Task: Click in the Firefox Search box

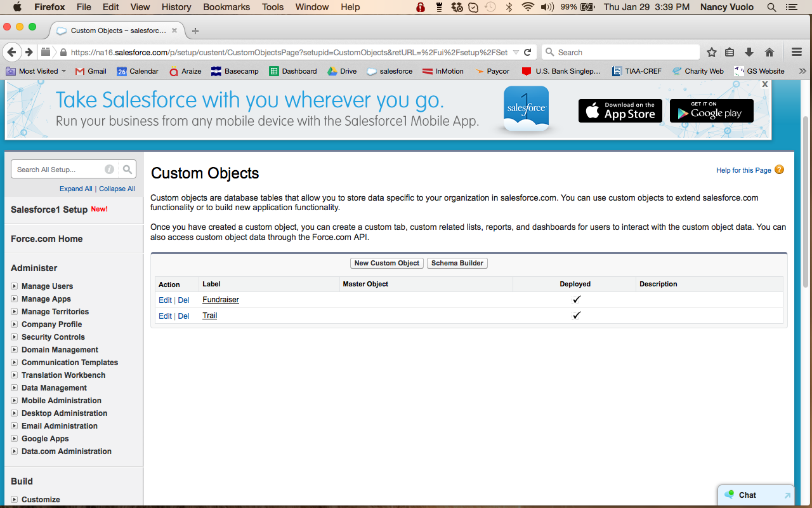Action: click(620, 52)
